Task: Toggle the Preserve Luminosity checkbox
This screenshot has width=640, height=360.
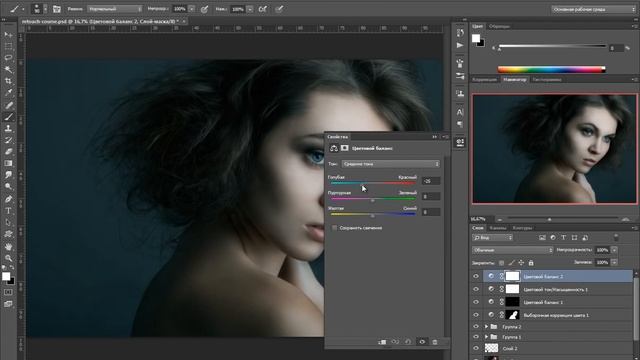Action: tap(335, 228)
